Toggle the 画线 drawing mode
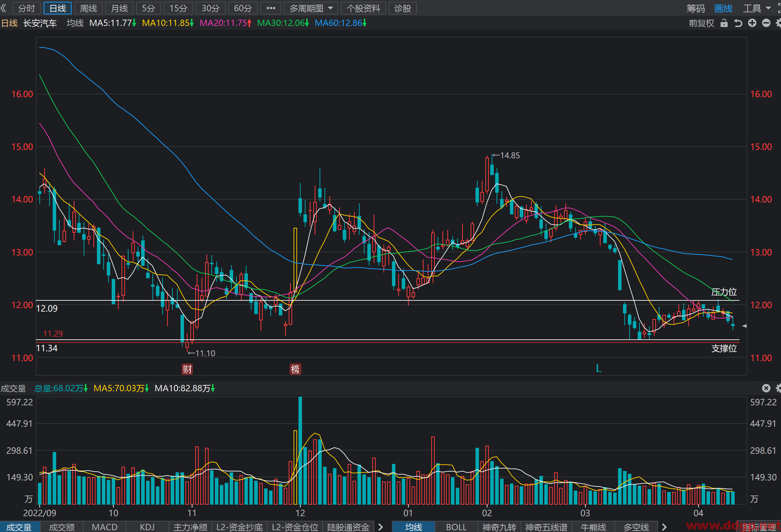The height and width of the screenshot is (532, 781). click(x=723, y=8)
